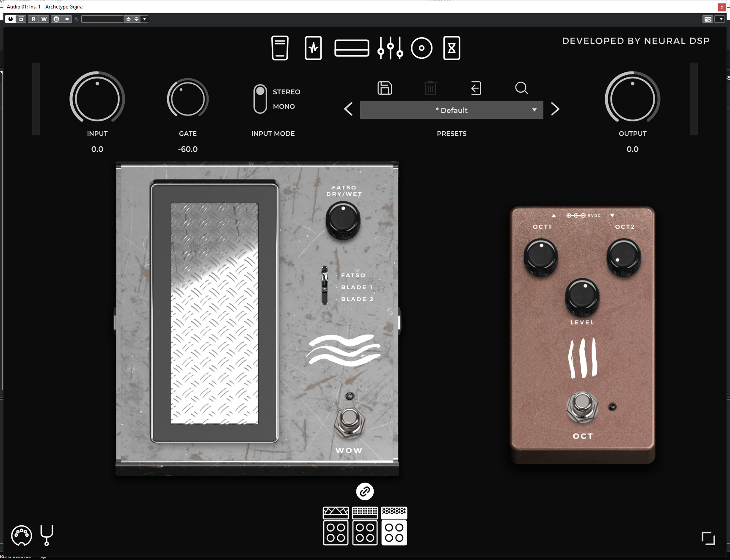Viewport: 730px width, 560px height.
Task: Toggle the Stereo/Mono input mode switch
Action: tap(260, 99)
